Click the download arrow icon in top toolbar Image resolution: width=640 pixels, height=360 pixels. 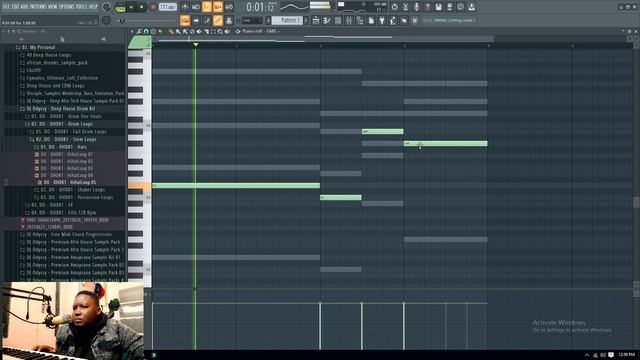(471, 7)
